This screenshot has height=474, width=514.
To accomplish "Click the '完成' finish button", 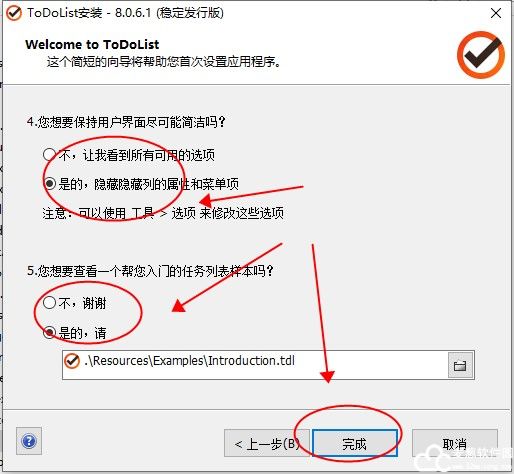I will (x=355, y=443).
